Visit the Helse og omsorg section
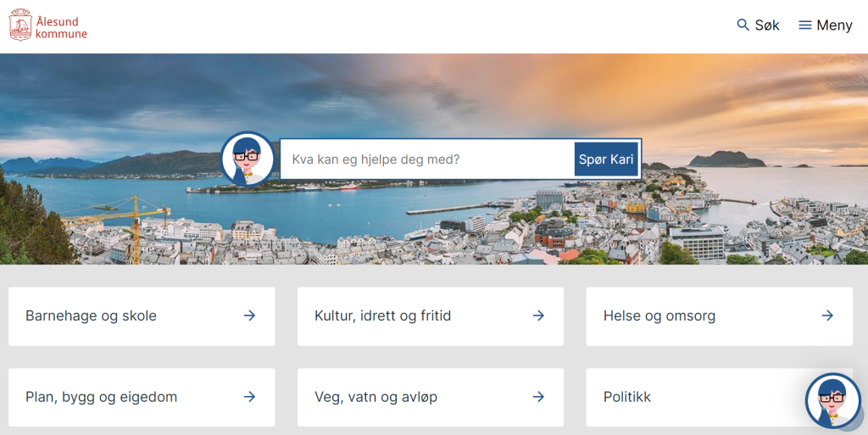The height and width of the screenshot is (435, 868). pos(659,315)
